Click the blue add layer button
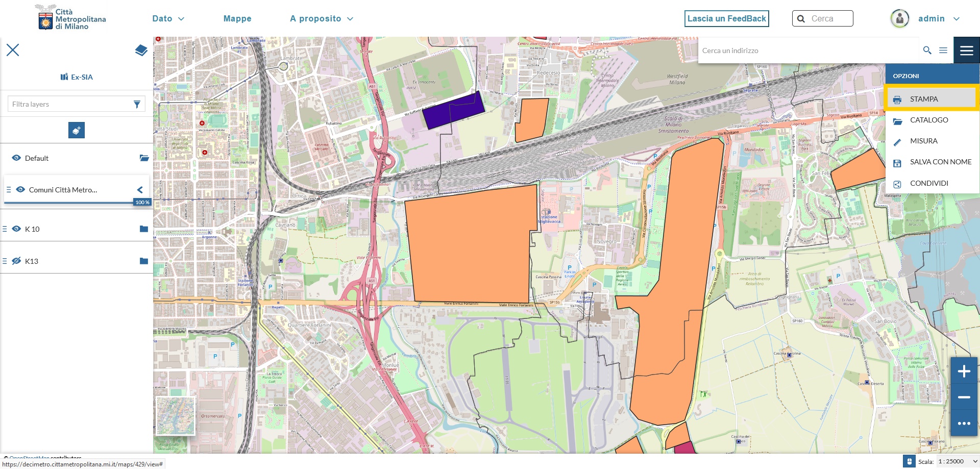980x469 pixels. tap(77, 131)
